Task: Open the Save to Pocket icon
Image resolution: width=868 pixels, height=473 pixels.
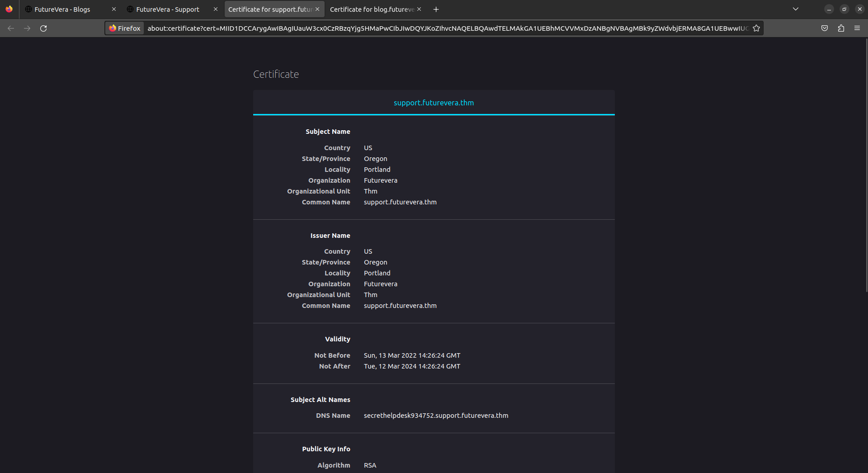Action: pyautogui.click(x=825, y=28)
